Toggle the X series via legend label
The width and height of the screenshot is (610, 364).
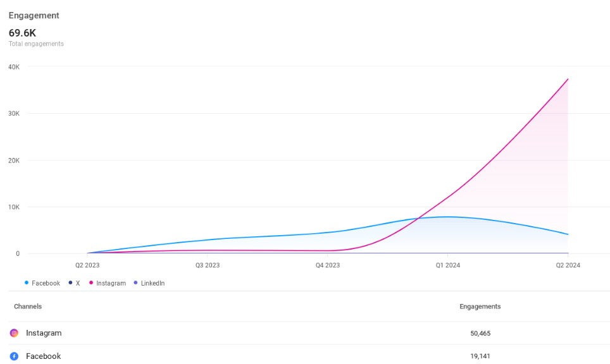click(78, 284)
